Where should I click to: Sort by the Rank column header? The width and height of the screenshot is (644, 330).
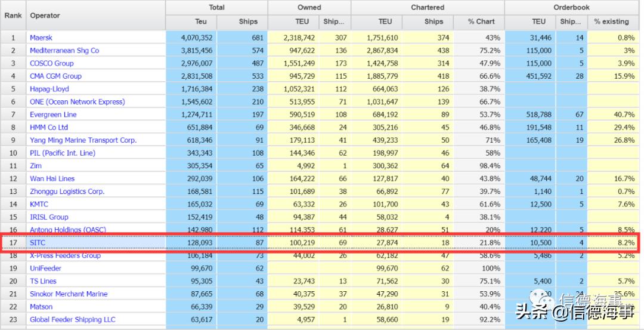coord(13,15)
